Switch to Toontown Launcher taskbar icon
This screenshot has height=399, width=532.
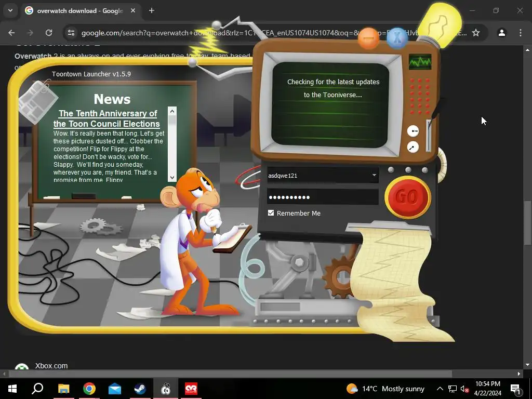(166, 389)
